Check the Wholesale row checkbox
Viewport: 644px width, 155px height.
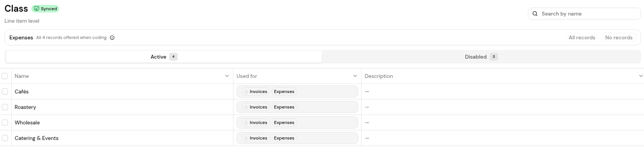pyautogui.click(x=5, y=123)
